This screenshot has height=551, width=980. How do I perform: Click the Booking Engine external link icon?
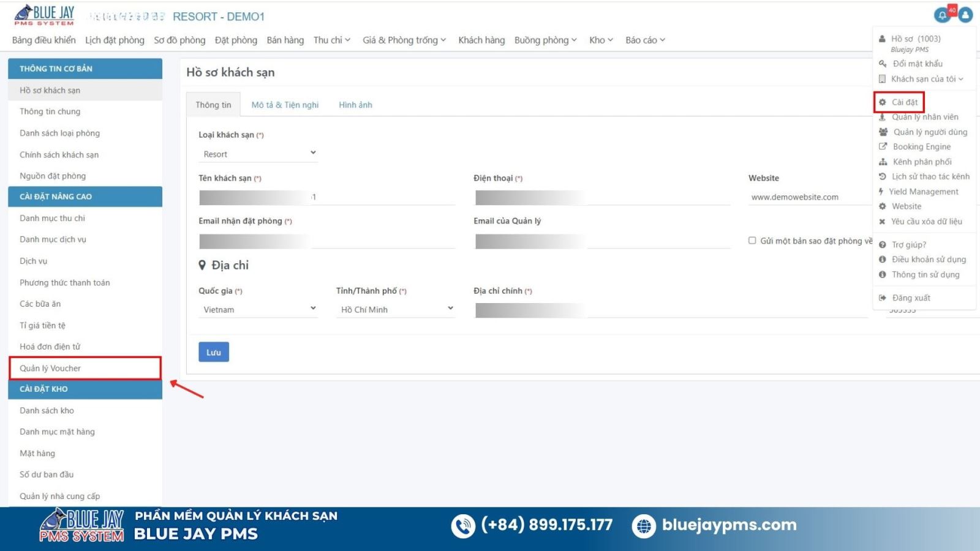click(x=883, y=147)
